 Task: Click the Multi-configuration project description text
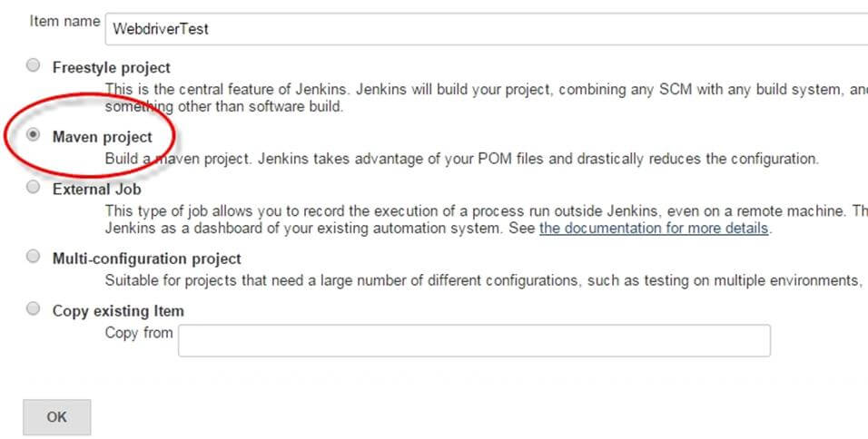(x=481, y=281)
